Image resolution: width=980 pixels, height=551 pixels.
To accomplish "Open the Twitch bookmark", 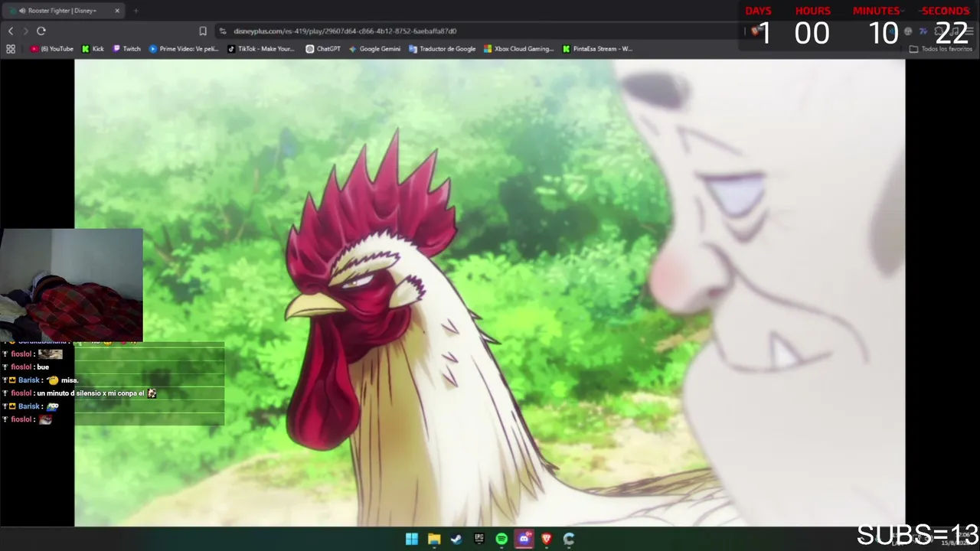I will tap(127, 49).
